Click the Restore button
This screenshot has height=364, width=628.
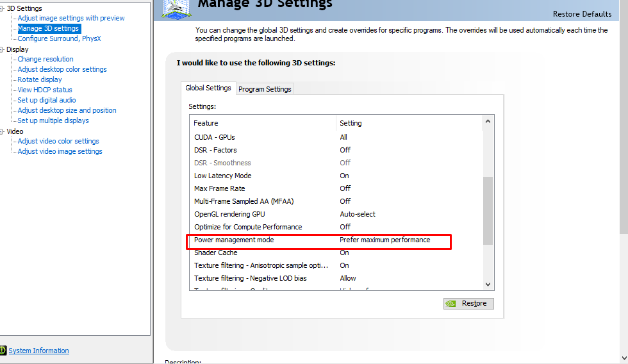pos(468,304)
